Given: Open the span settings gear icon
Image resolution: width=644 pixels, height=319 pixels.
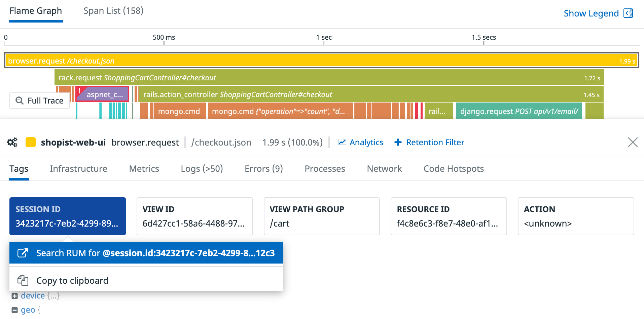Looking at the screenshot, I should coord(12,142).
